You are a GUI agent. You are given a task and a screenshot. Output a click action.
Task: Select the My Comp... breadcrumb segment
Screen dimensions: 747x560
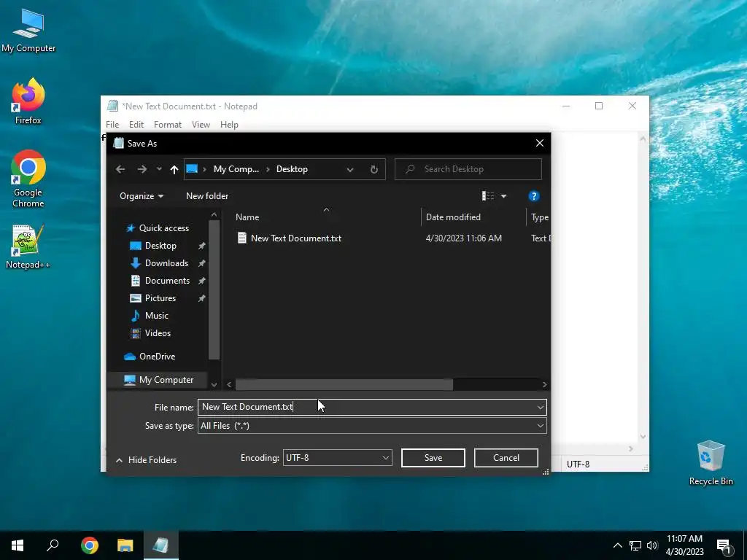click(x=236, y=169)
